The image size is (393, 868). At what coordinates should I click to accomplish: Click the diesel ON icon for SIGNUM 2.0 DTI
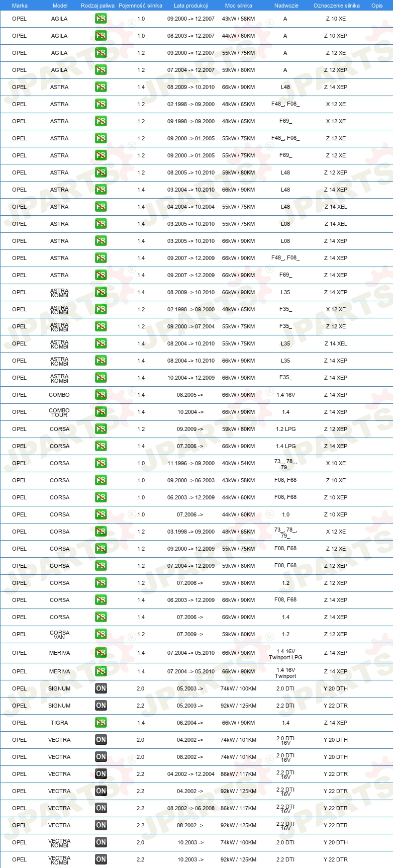coord(101,688)
